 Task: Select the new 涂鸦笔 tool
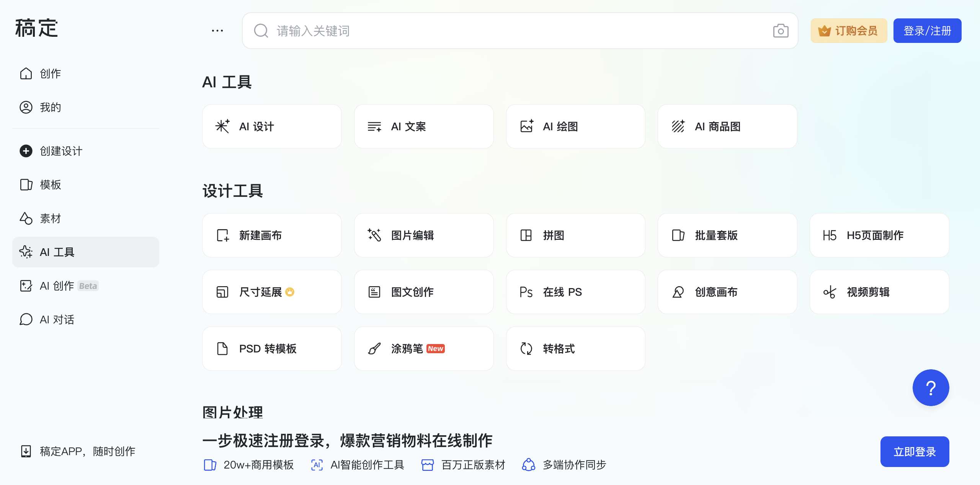pos(424,349)
